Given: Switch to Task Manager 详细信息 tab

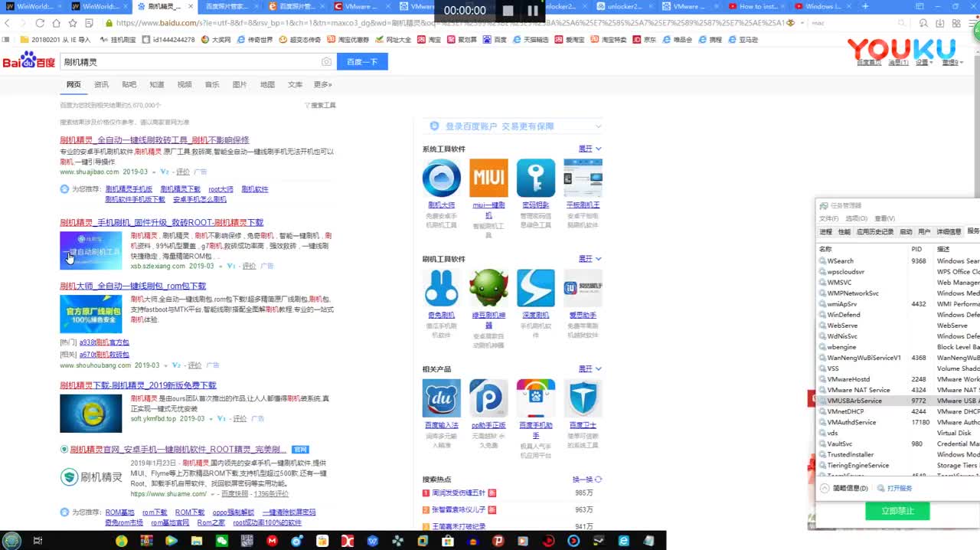Looking at the screenshot, I should click(x=949, y=231).
